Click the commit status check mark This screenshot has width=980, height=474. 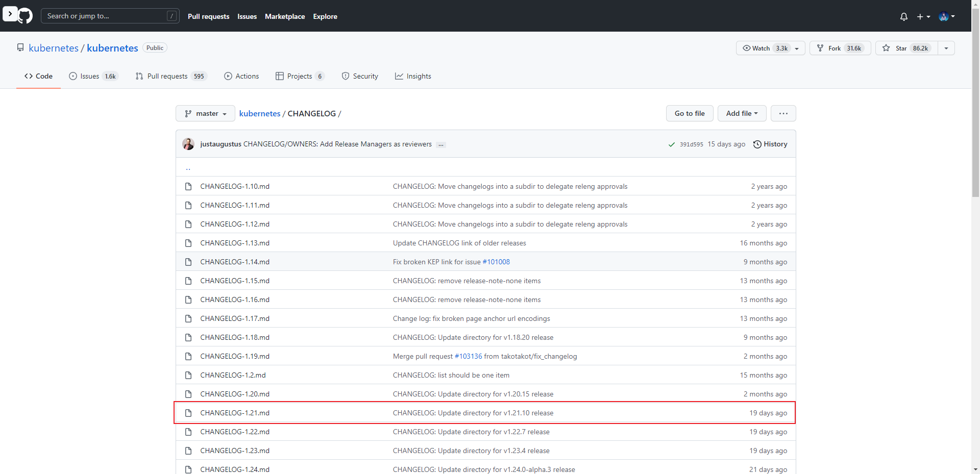[x=672, y=144]
